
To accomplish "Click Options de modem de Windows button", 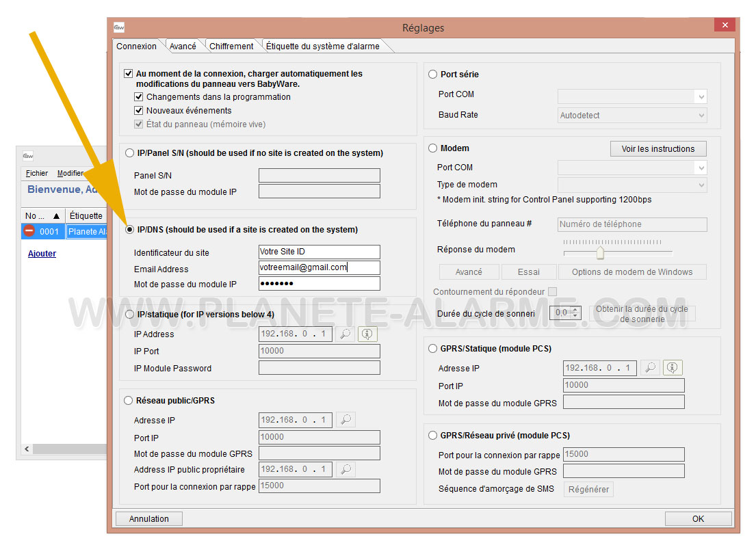I will (x=632, y=271).
